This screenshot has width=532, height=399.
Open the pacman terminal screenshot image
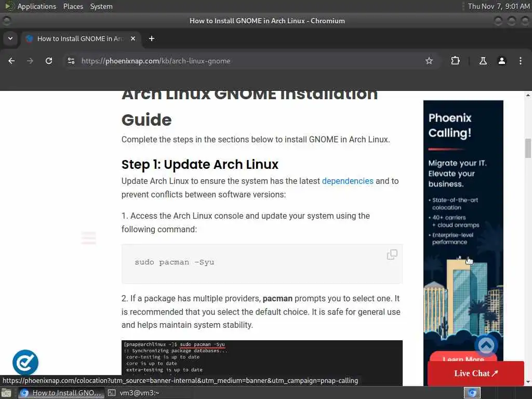pyautogui.click(x=262, y=363)
